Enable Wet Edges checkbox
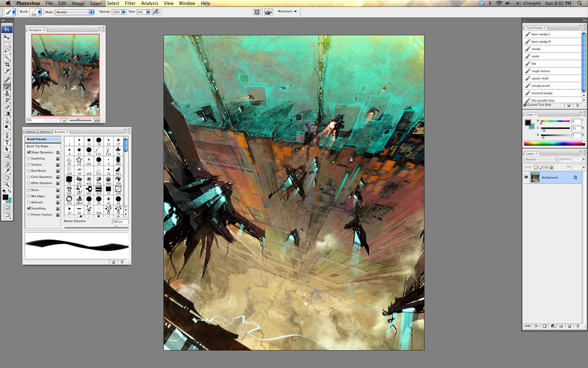The height and width of the screenshot is (368, 588). (x=29, y=196)
